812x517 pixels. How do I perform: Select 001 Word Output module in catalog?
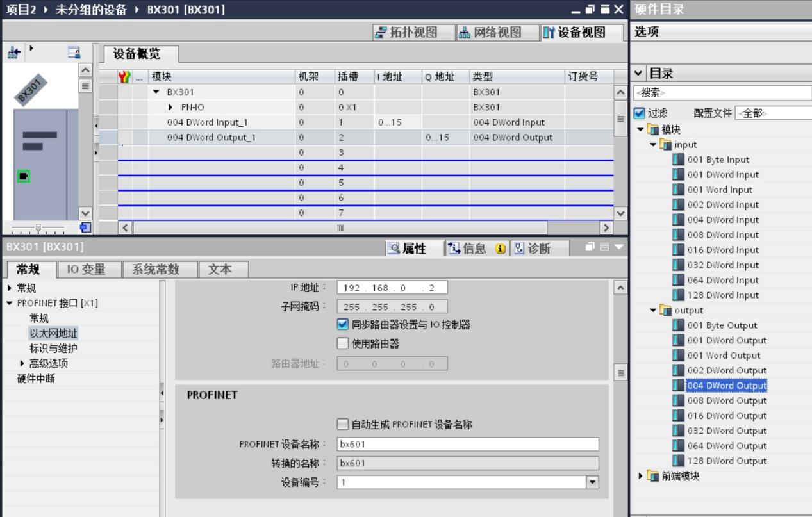724,356
